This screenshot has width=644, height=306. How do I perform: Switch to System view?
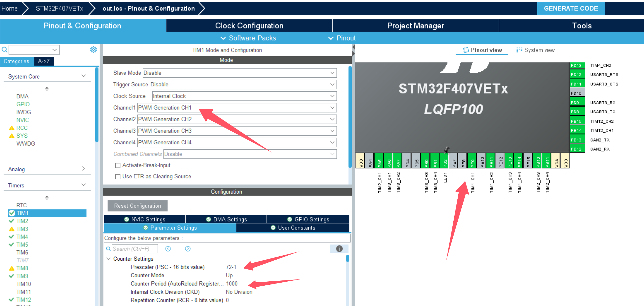coord(535,50)
